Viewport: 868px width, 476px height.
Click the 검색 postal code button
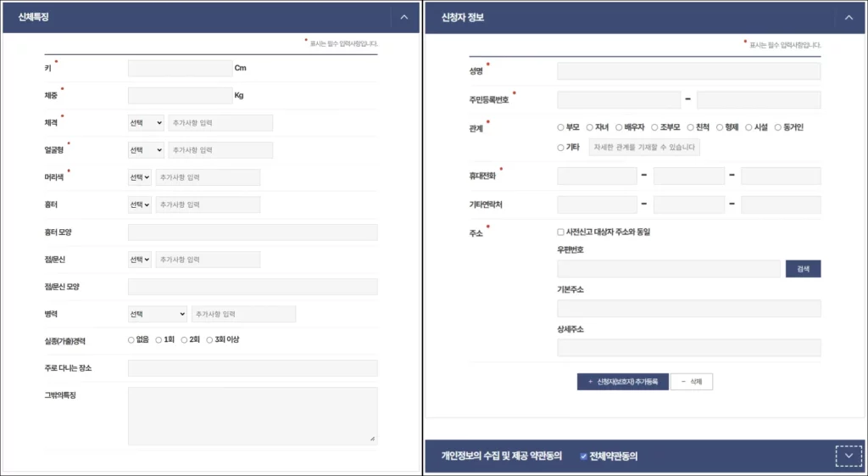[x=804, y=269]
